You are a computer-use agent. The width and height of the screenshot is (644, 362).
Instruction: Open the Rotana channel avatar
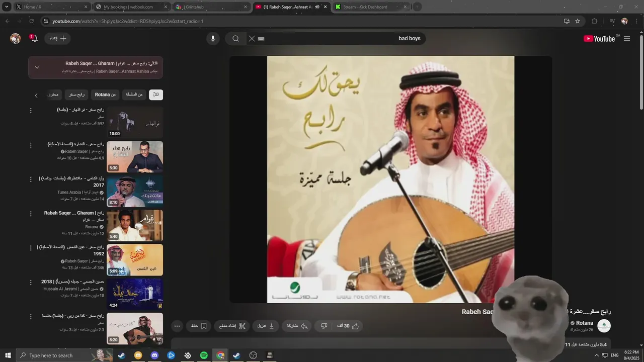pyautogui.click(x=604, y=326)
